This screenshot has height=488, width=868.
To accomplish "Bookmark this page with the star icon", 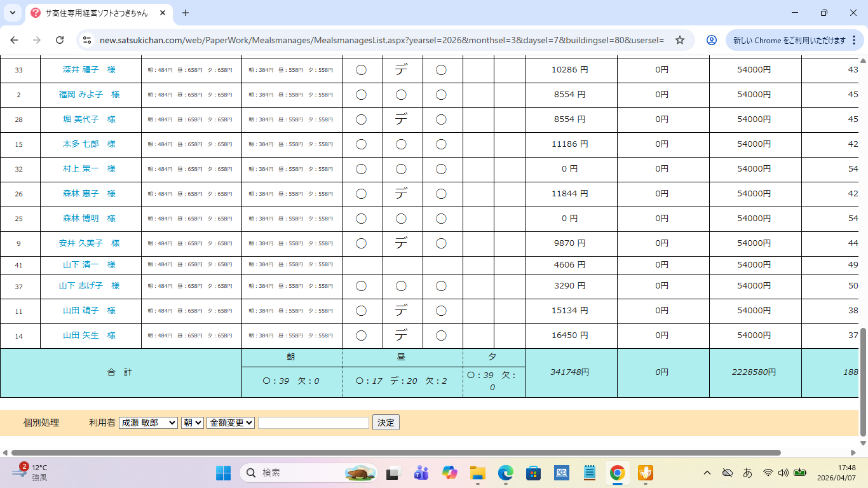I will click(679, 40).
